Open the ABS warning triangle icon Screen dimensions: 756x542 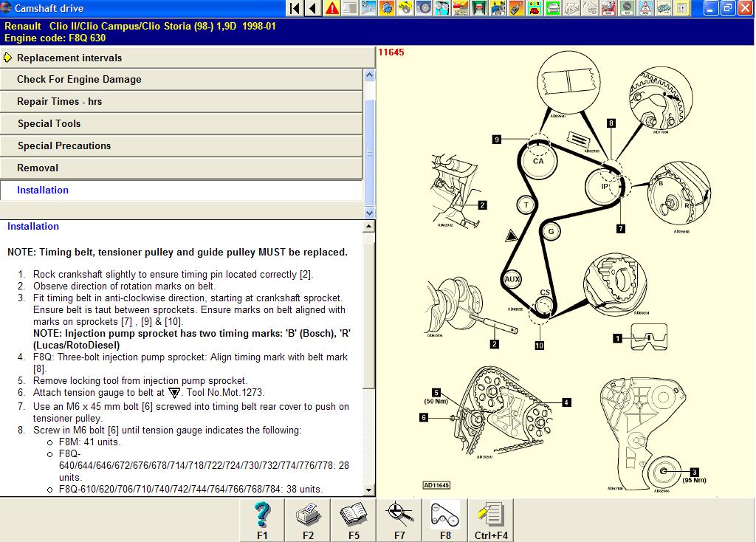pyautogui.click(x=645, y=8)
